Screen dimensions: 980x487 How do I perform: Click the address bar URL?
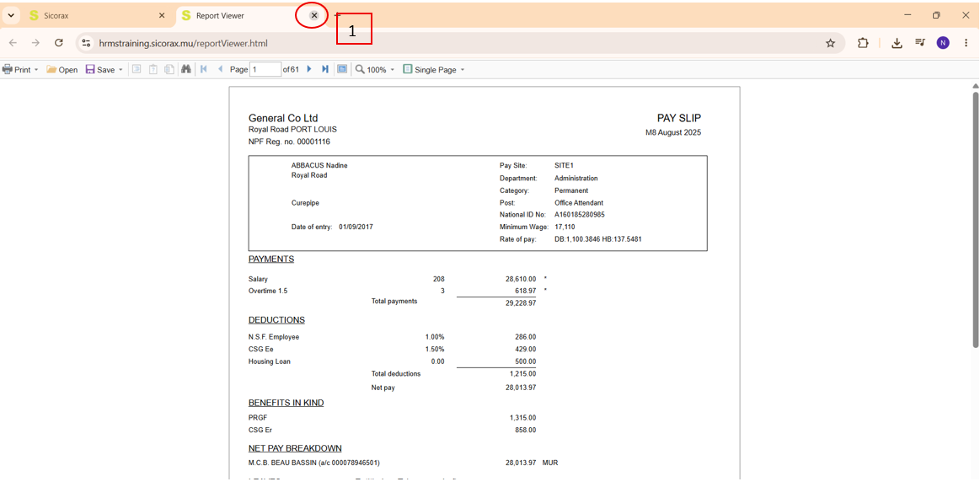point(185,43)
